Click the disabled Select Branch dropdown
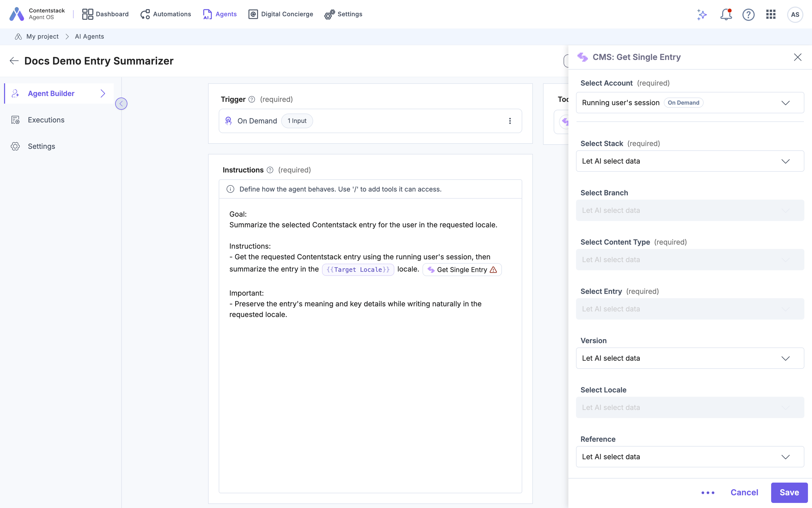Viewport: 812px width, 508px height. (x=690, y=210)
